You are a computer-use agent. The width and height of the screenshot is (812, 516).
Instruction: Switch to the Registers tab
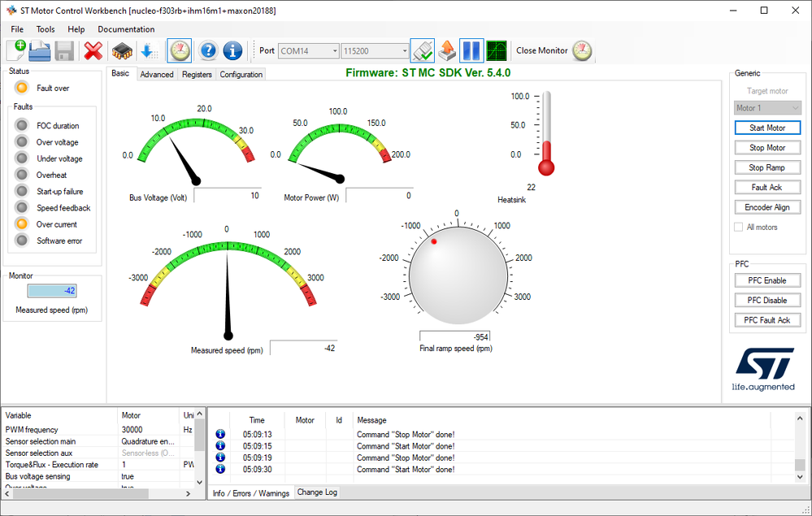point(197,75)
